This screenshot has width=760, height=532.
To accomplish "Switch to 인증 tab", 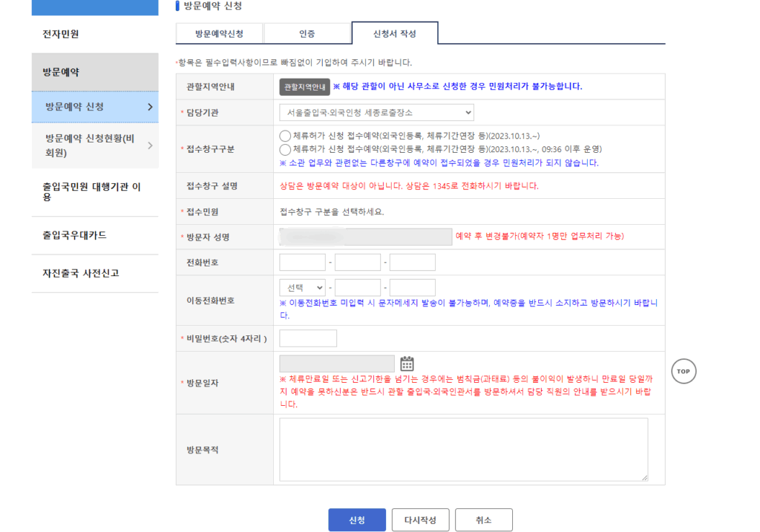I will click(307, 34).
